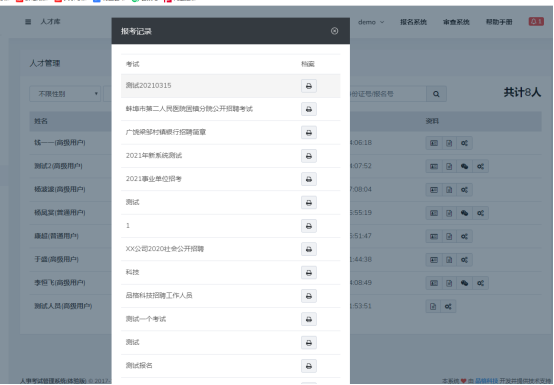Open the 审查系统 menu item

coord(456,22)
